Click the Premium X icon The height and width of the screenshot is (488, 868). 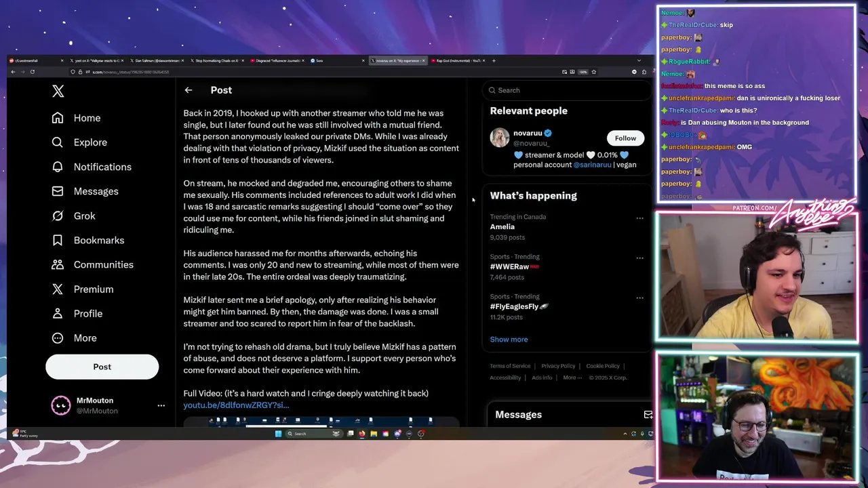tap(58, 289)
